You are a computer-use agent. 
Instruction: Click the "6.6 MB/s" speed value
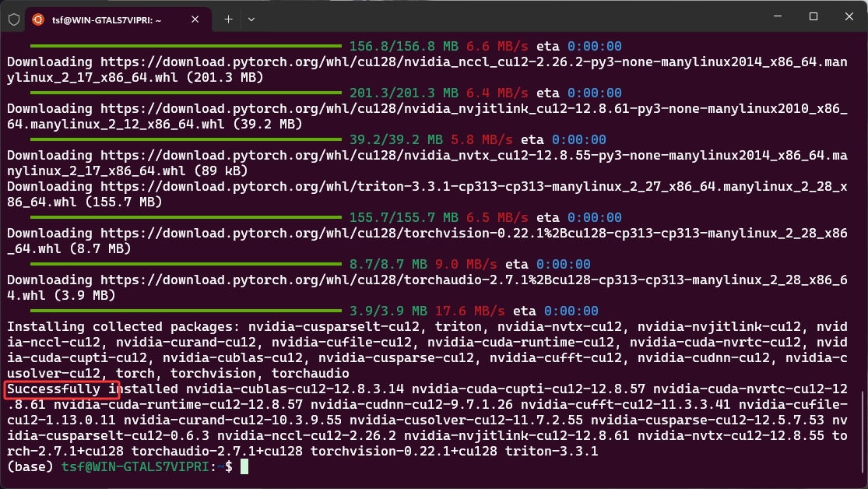[497, 46]
